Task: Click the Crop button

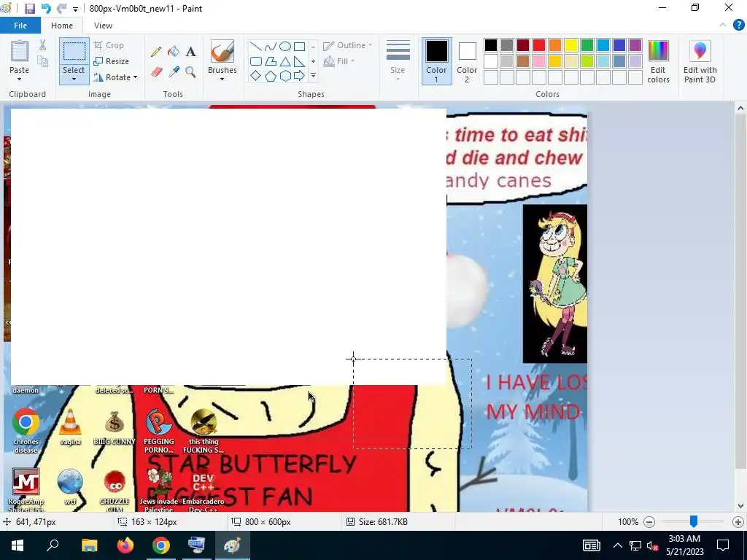Action: (x=109, y=45)
